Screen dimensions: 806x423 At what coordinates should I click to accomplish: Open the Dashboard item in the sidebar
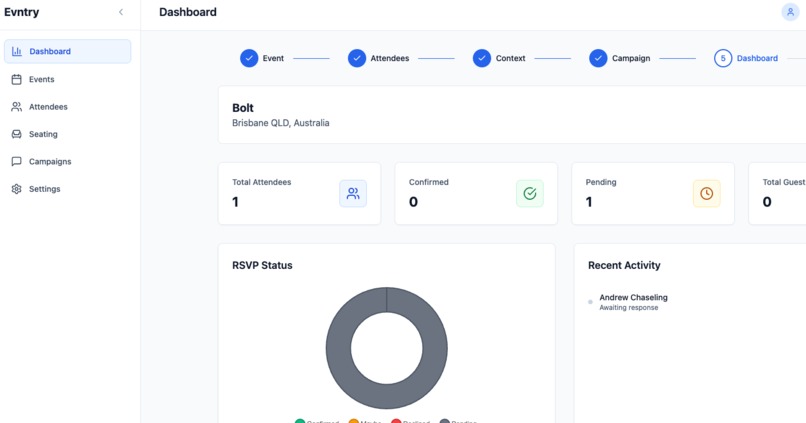coord(67,51)
